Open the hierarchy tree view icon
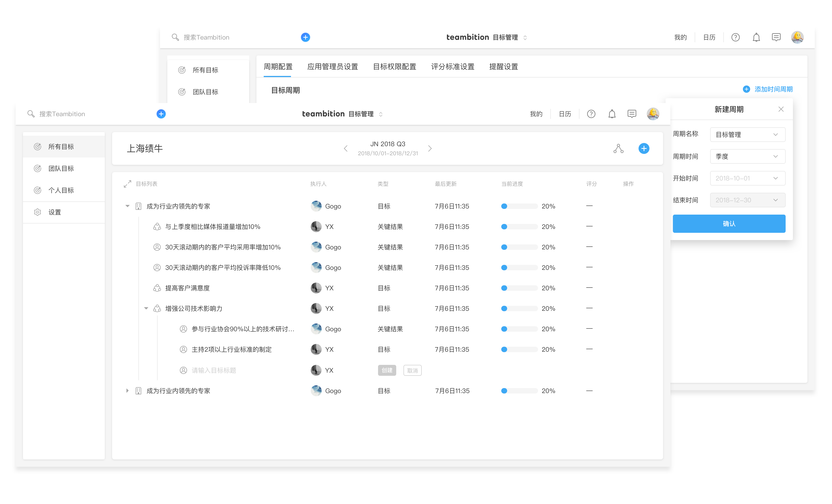 coord(618,148)
